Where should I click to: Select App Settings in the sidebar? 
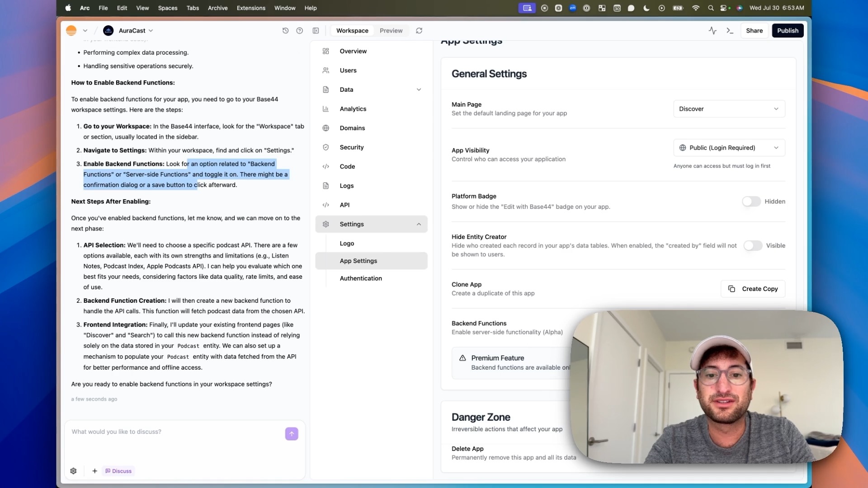tap(371, 261)
